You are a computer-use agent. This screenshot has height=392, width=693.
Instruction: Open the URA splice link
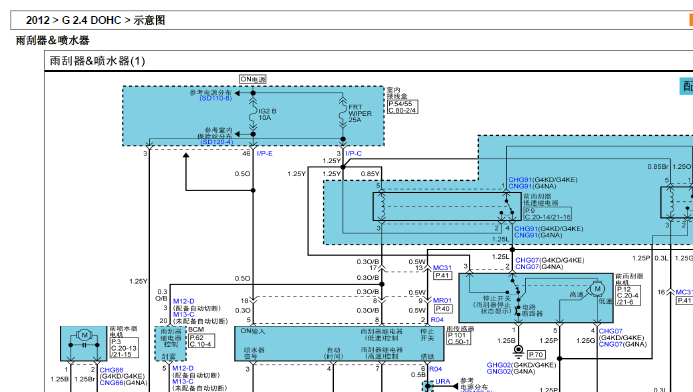[443, 381]
